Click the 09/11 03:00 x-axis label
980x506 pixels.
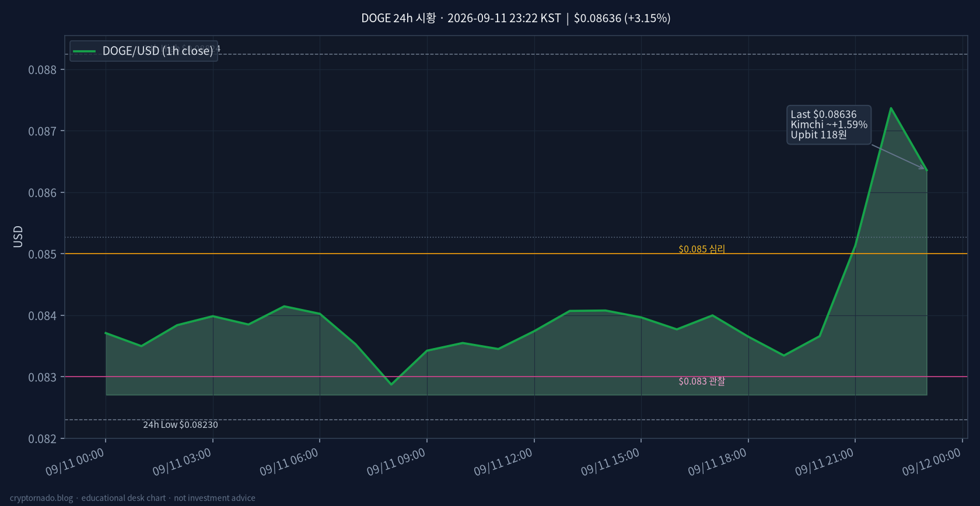182,462
